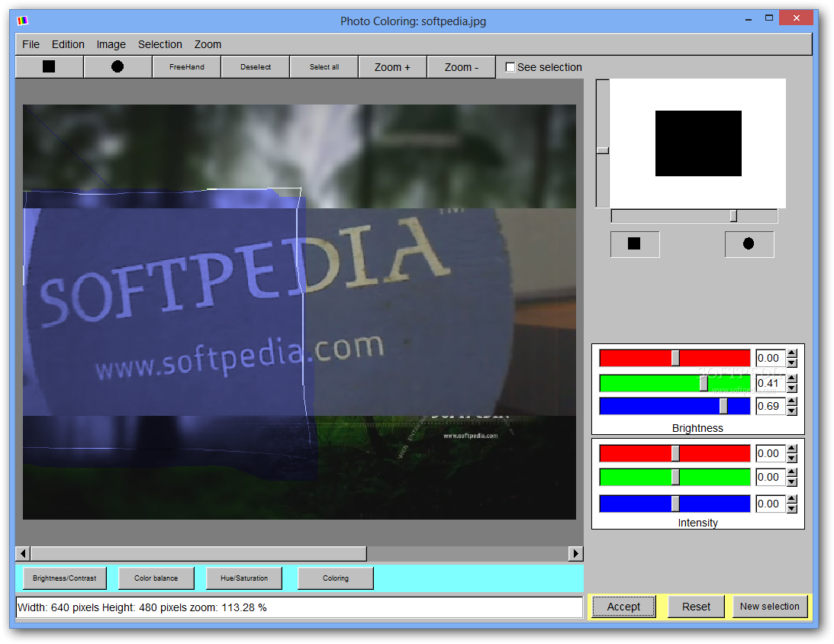Click the right arrow of the horizontal scrollbar

pyautogui.click(x=575, y=554)
